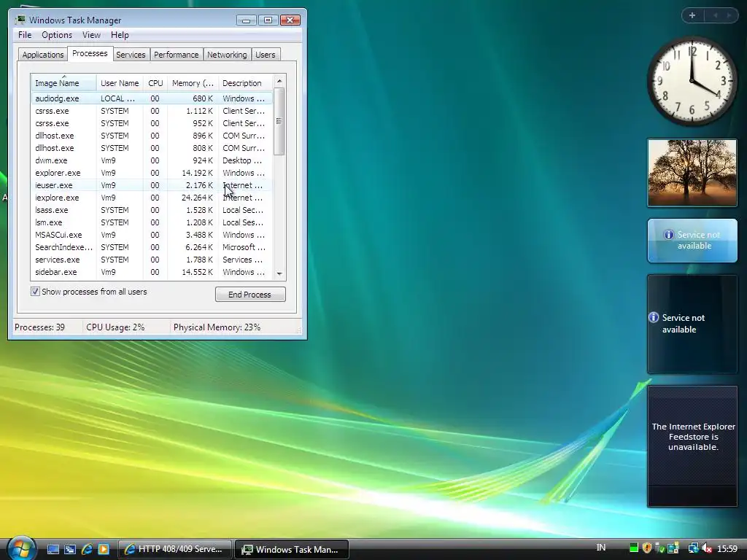
Task: Click the Task Manager title bar icon
Action: (x=20, y=20)
